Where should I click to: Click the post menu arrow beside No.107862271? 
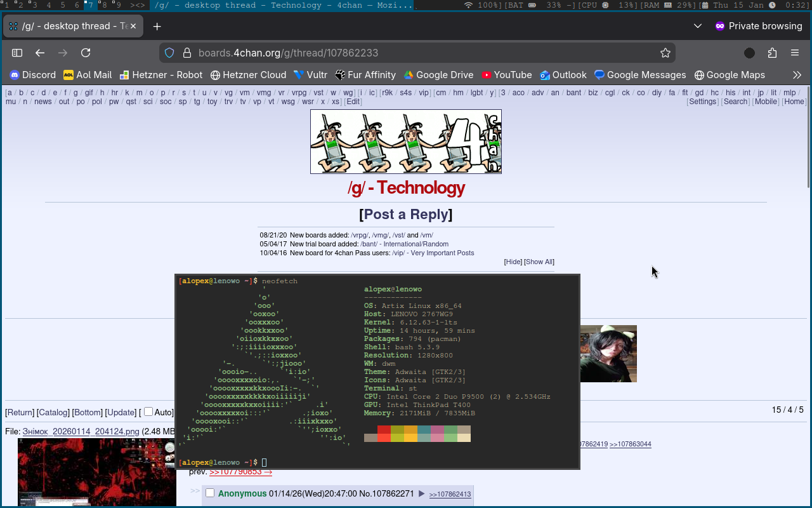click(x=421, y=493)
